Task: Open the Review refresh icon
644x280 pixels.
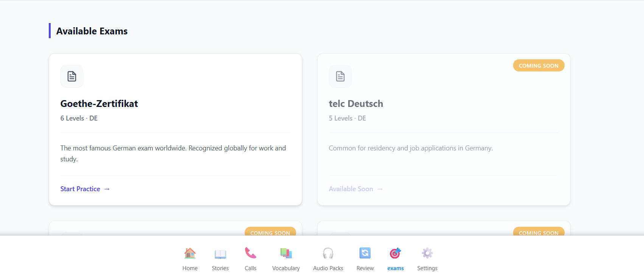Action: click(365, 253)
